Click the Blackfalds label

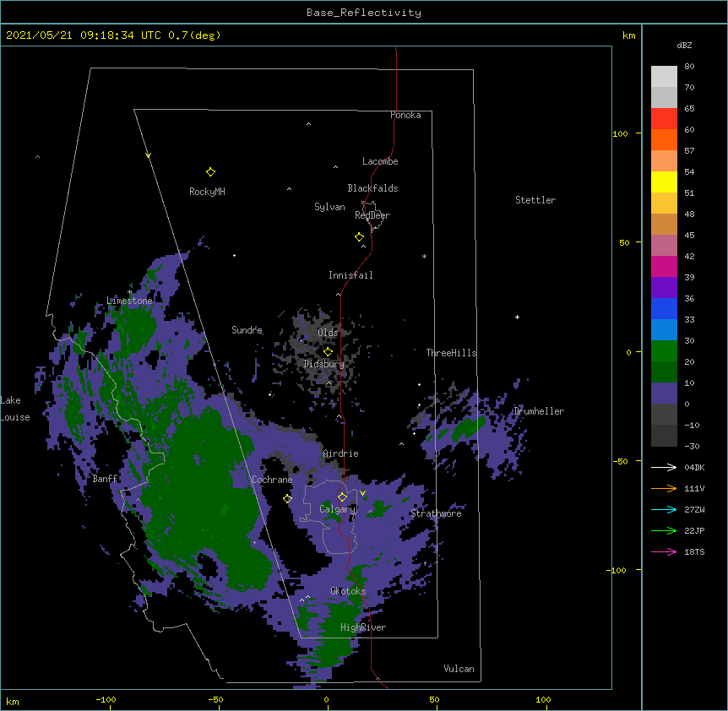click(x=372, y=188)
